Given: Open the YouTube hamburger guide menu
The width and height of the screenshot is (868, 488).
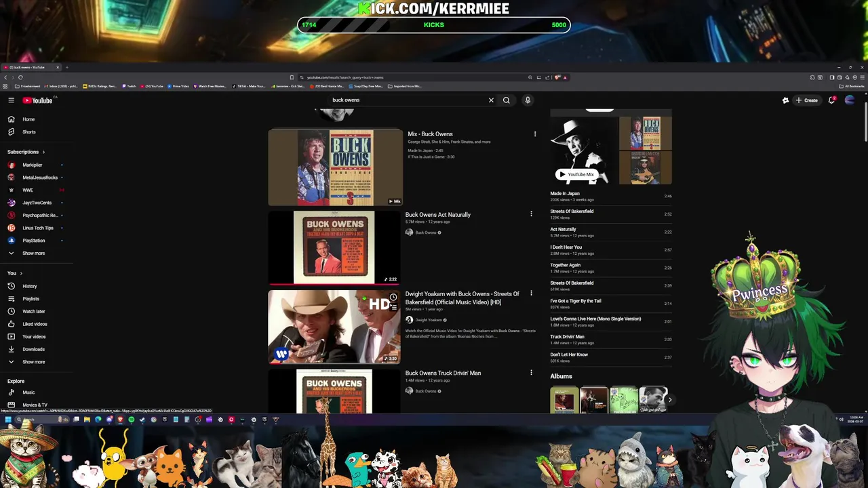Looking at the screenshot, I should (11, 100).
